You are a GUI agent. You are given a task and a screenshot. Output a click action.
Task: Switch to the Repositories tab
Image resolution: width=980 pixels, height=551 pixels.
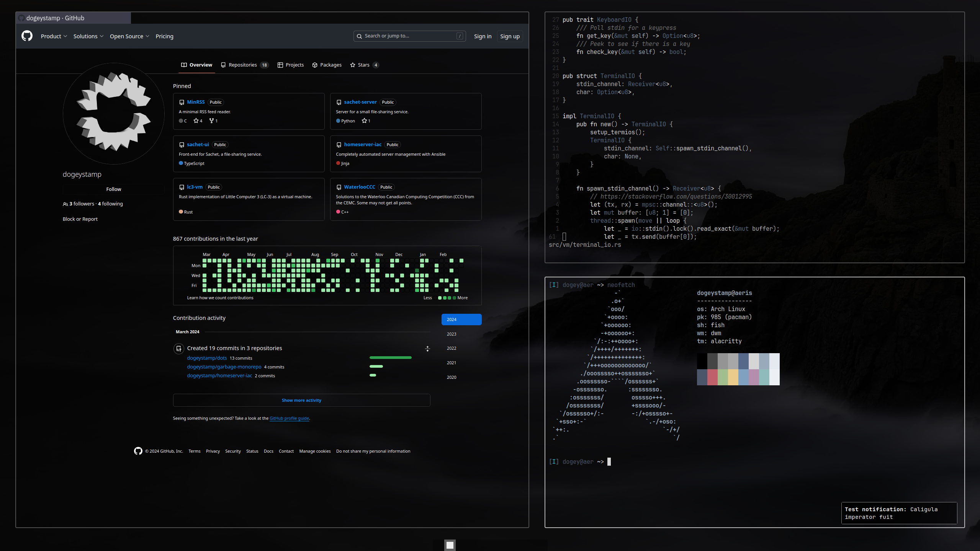[x=245, y=65]
